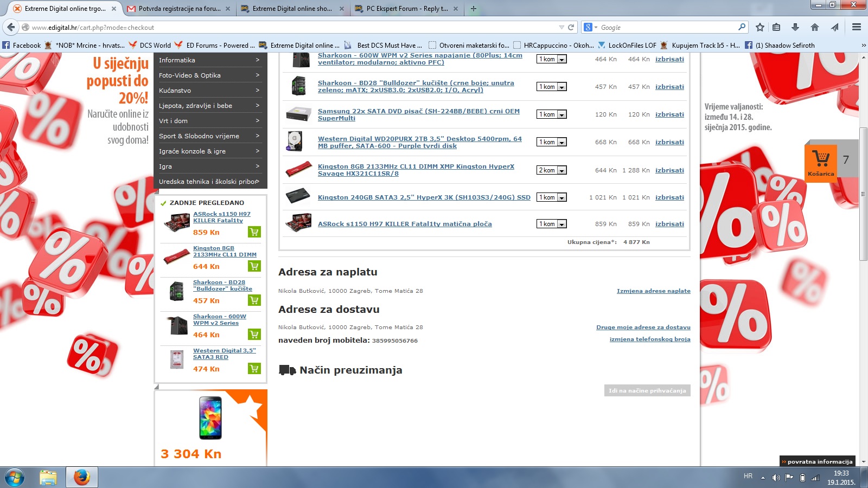This screenshot has height=488, width=868.
Task: Reload the page with the refresh icon
Action: pyautogui.click(x=571, y=27)
